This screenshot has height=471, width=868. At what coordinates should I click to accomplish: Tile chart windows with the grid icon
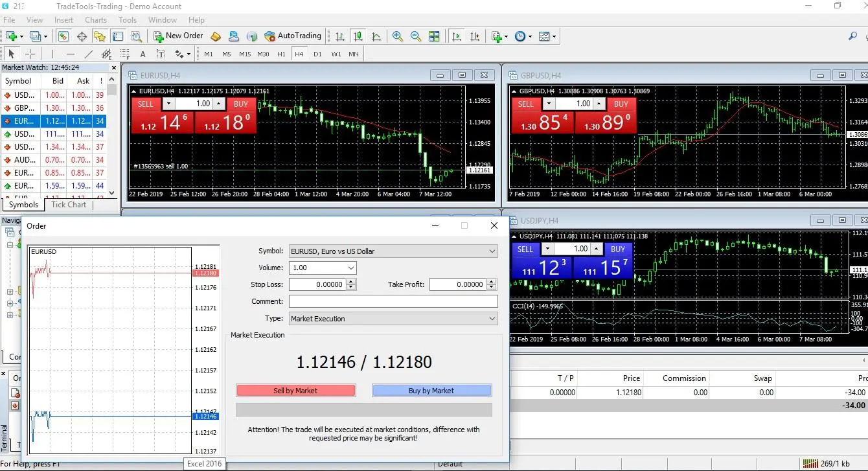coord(434,36)
